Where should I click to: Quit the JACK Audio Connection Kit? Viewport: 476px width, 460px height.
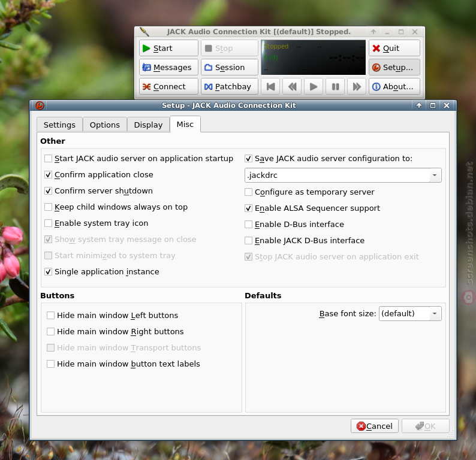pyautogui.click(x=394, y=48)
